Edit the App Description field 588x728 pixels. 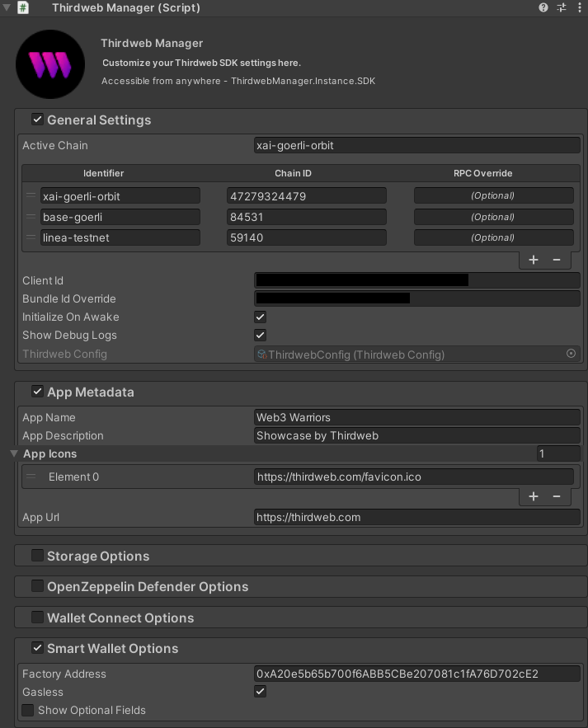(417, 435)
